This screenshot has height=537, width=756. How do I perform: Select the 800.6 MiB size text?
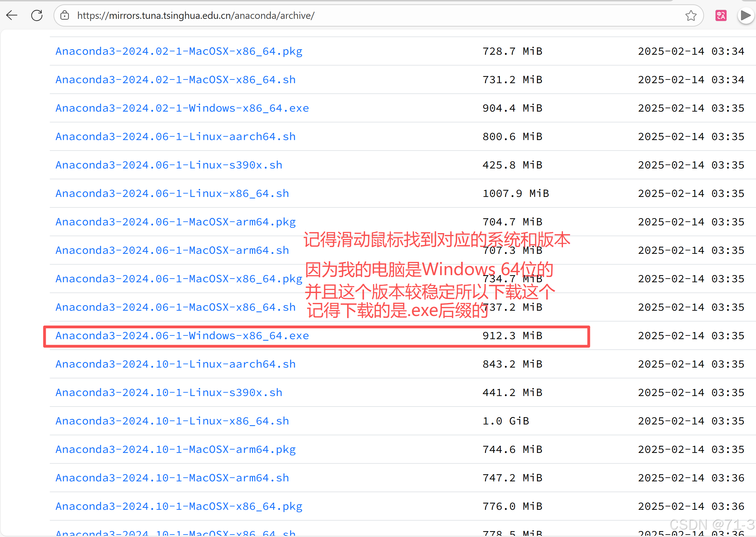coord(513,137)
